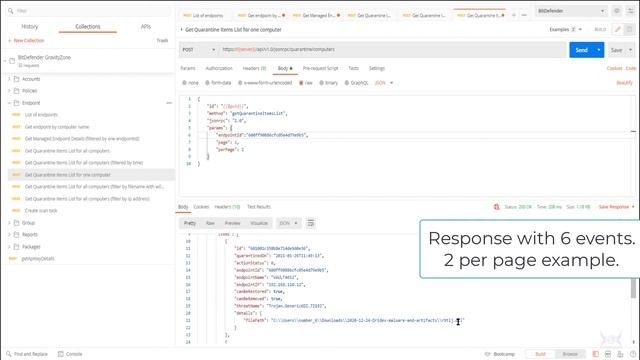Open the Authorization request tab
The image size is (640, 360).
pos(219,68)
